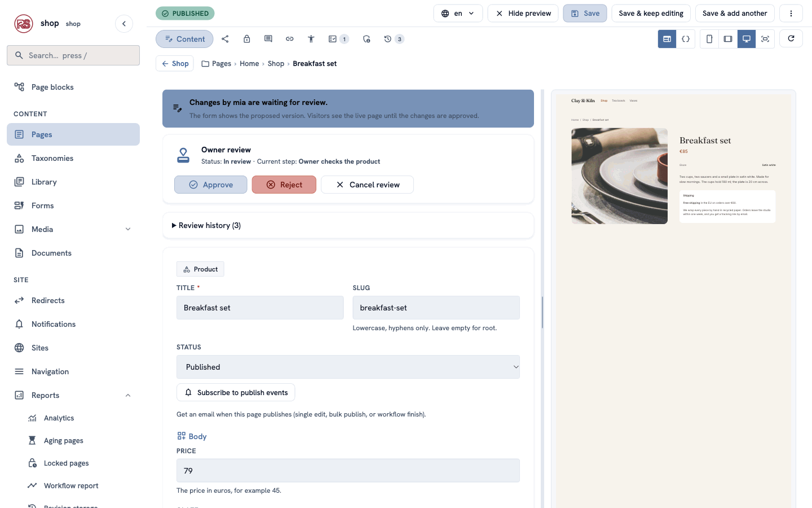Set preview to fullscreen fit mode
This screenshot has height=508, width=812.
pos(765,39)
